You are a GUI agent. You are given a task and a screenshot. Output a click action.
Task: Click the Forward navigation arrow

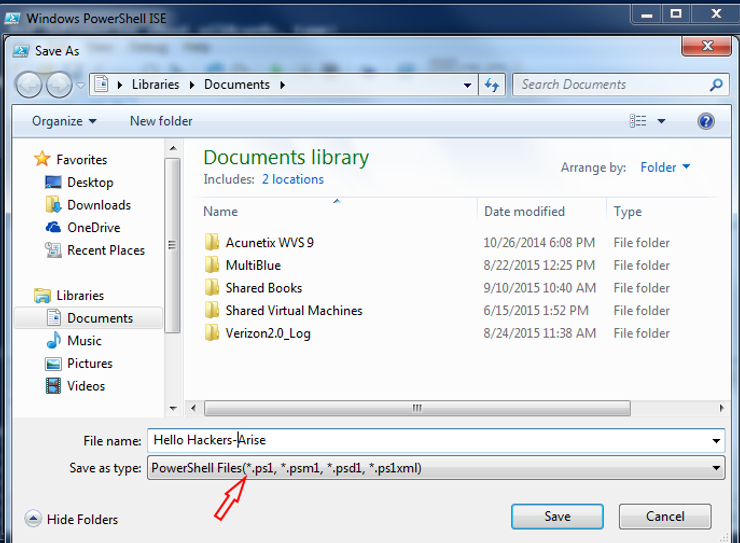(59, 85)
